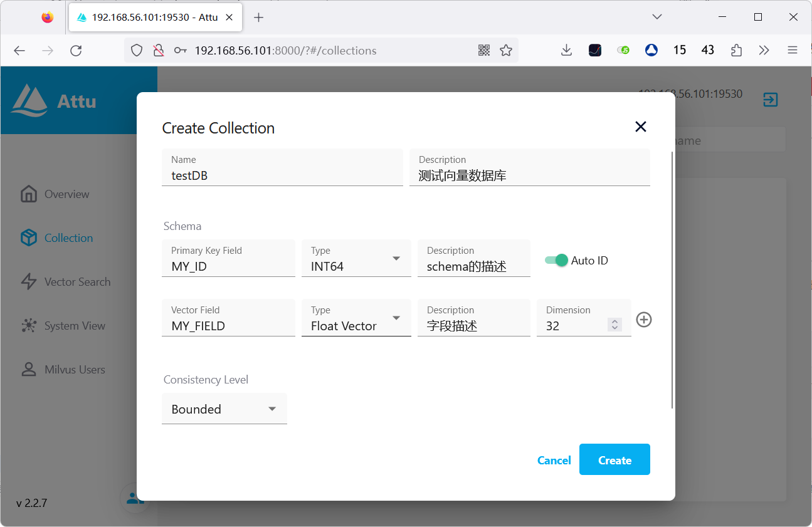Click the Overview home icon

29,194
